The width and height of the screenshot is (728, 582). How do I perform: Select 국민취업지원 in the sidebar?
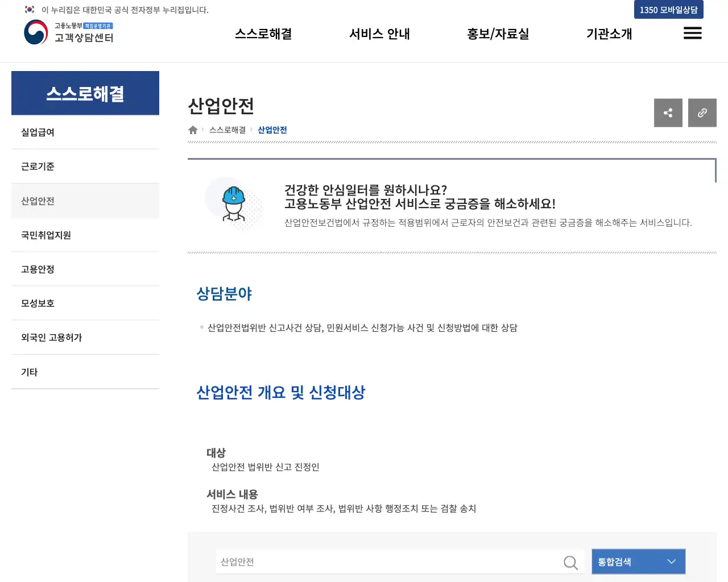point(45,235)
